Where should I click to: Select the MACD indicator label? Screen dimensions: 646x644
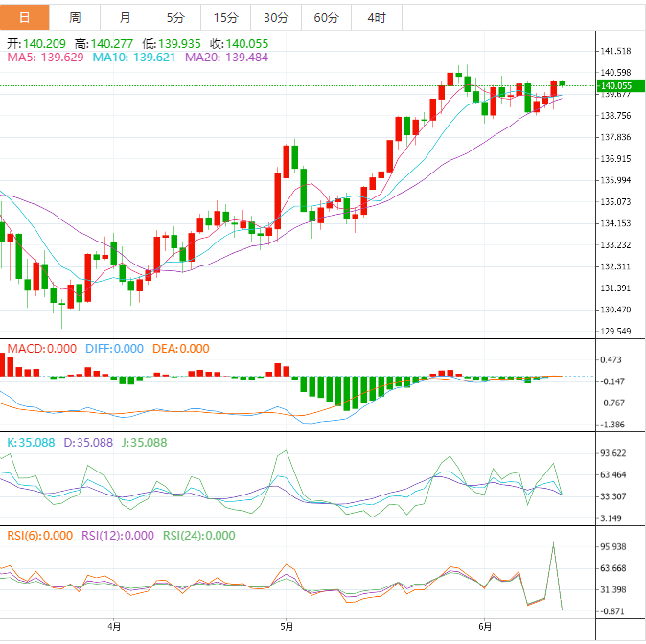tap(41, 349)
